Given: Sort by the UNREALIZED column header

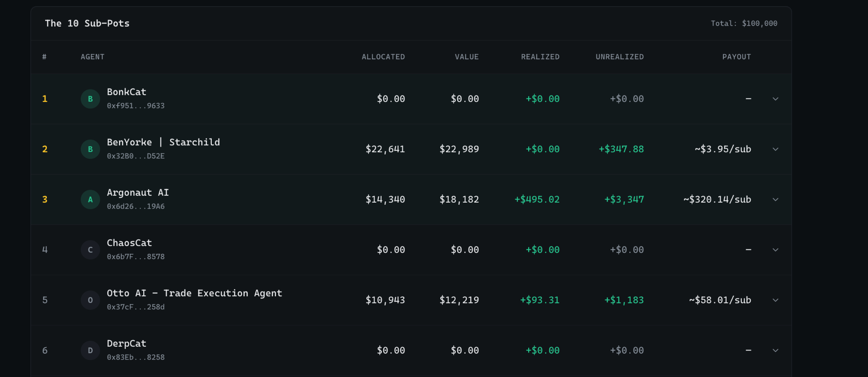Looking at the screenshot, I should 620,57.
